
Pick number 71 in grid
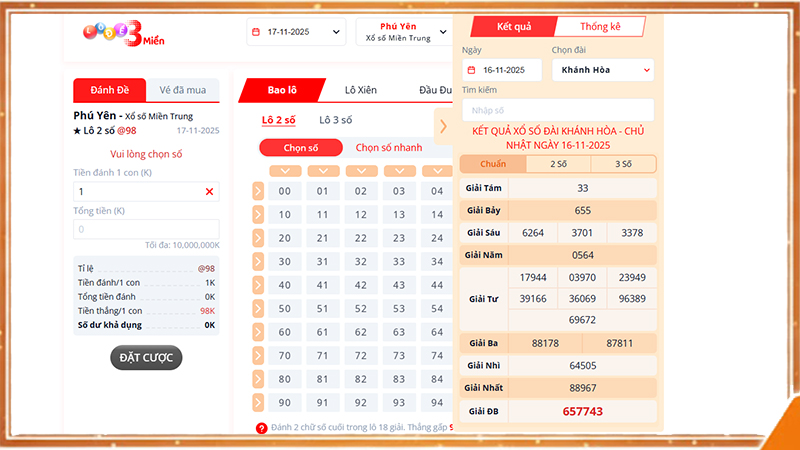pyautogui.click(x=322, y=356)
